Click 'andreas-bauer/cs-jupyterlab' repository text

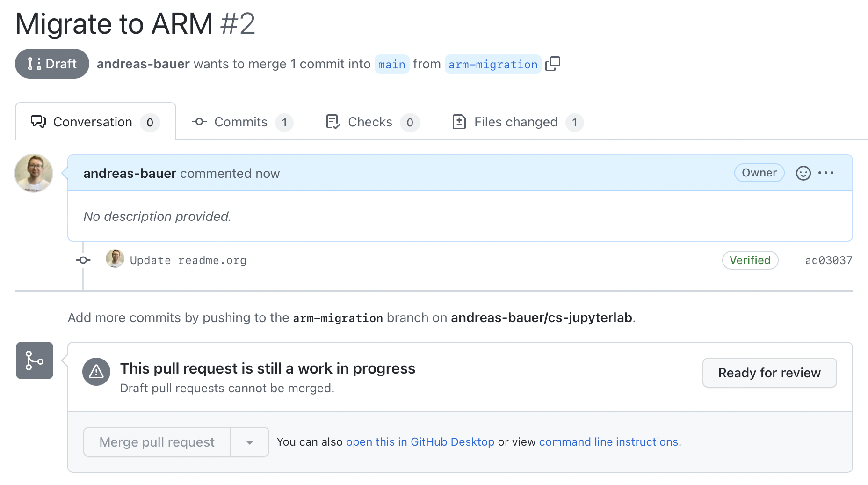[542, 318]
